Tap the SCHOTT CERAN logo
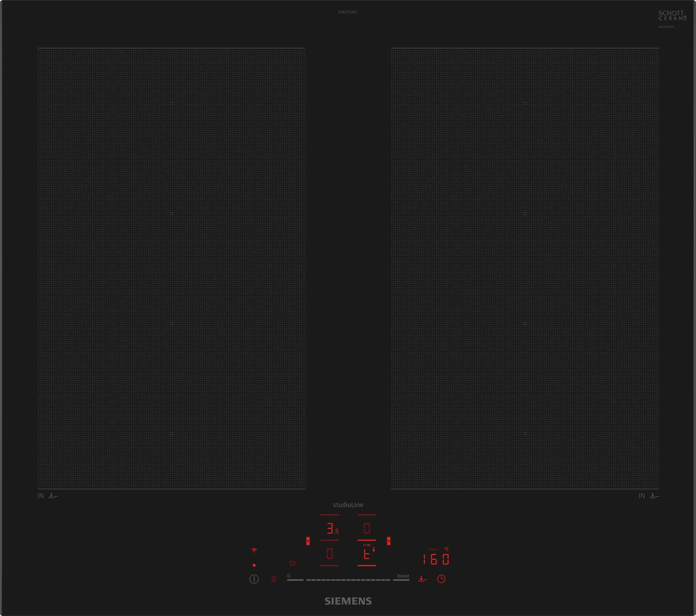 pyautogui.click(x=672, y=16)
